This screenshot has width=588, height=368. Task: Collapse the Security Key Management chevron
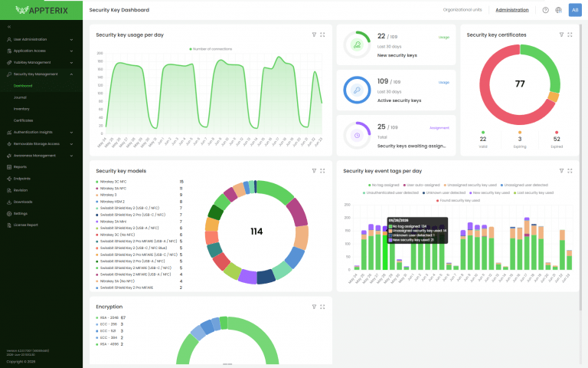[x=71, y=74]
